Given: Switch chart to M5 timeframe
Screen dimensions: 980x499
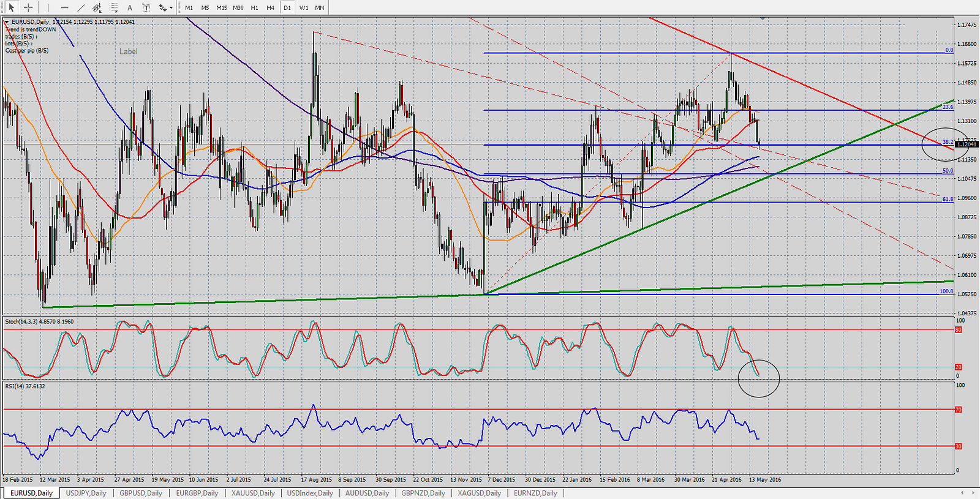Looking at the screenshot, I should tap(205, 7).
